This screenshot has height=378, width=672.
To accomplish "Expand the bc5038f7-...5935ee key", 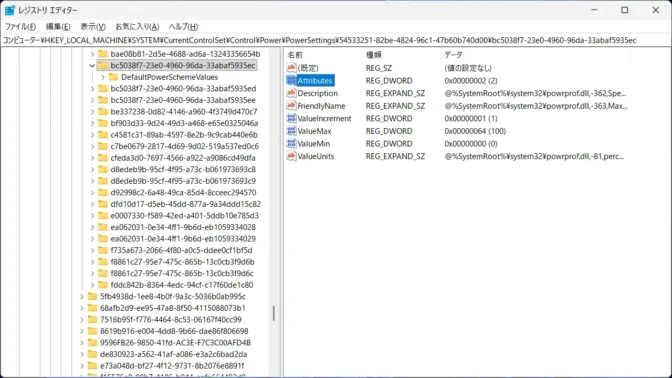I will point(92,100).
